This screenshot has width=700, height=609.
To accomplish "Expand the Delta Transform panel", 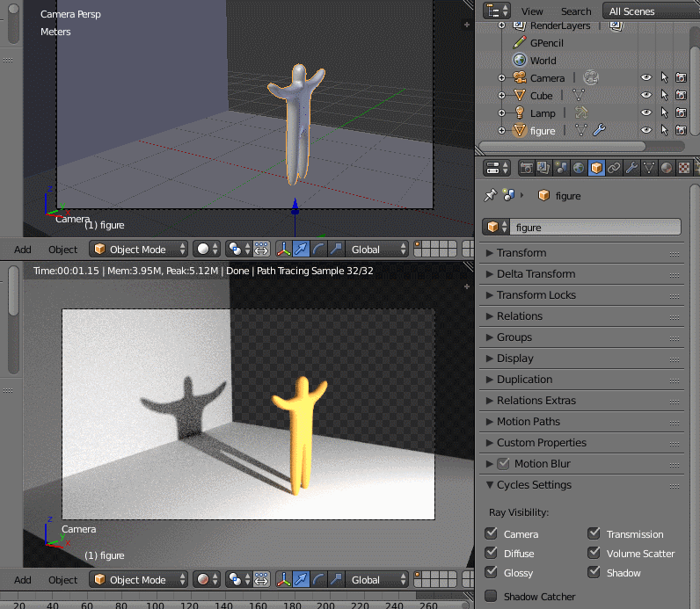I will coord(581,274).
